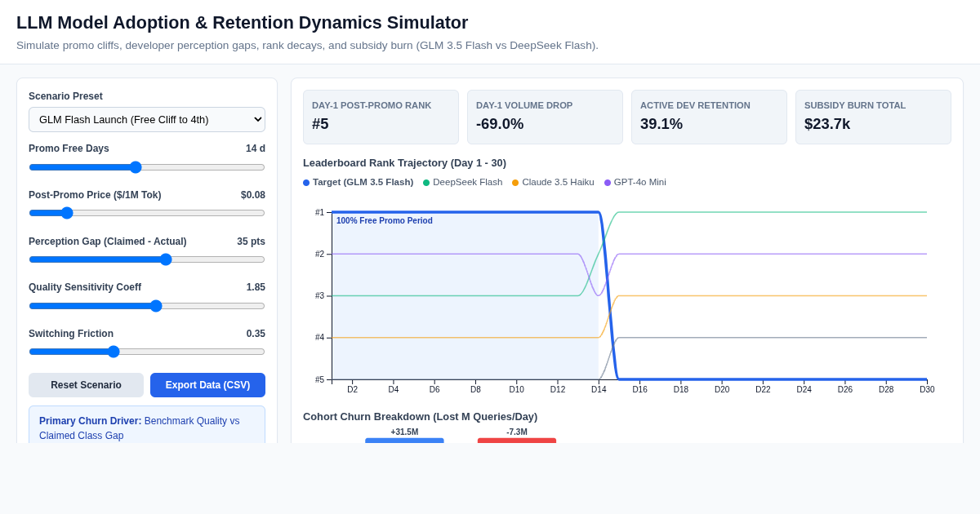Click the Export Data (CSV) button

click(x=207, y=385)
